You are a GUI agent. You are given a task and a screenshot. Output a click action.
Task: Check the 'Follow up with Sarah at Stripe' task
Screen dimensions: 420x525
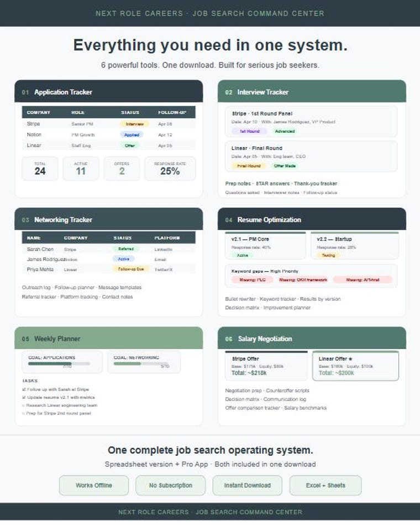[24, 389]
